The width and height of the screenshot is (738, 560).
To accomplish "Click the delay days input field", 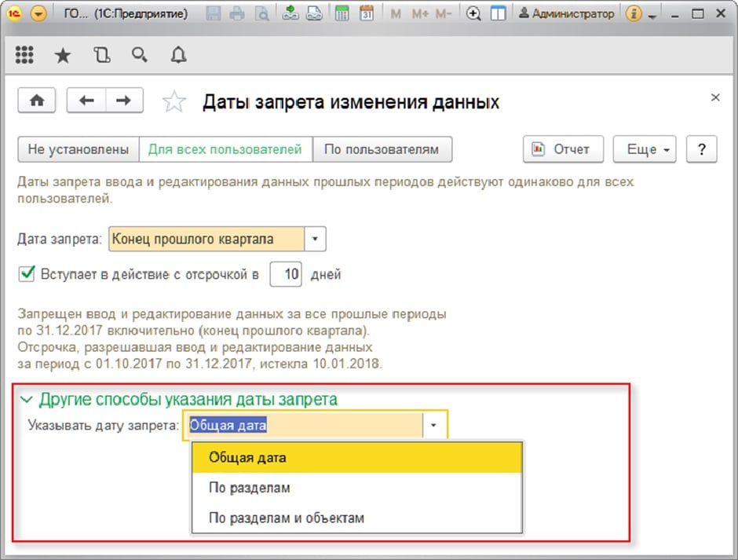I will coord(287,275).
